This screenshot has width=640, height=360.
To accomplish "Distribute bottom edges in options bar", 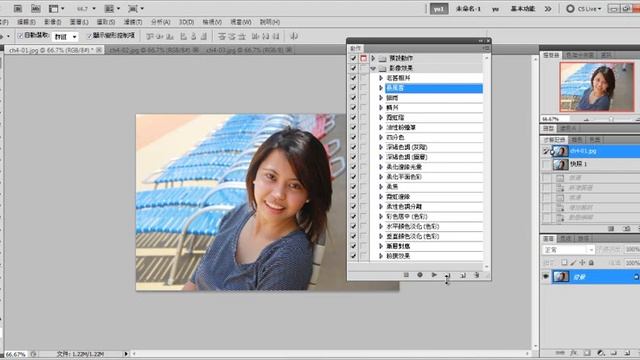I will (x=242, y=36).
